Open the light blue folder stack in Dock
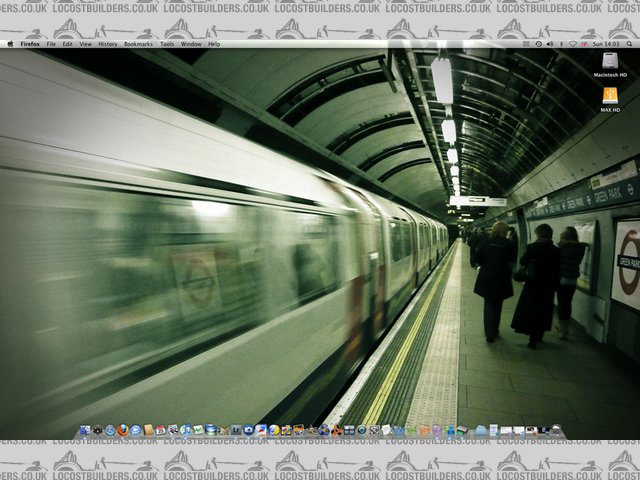Image resolution: width=640 pixels, height=480 pixels. click(x=480, y=430)
